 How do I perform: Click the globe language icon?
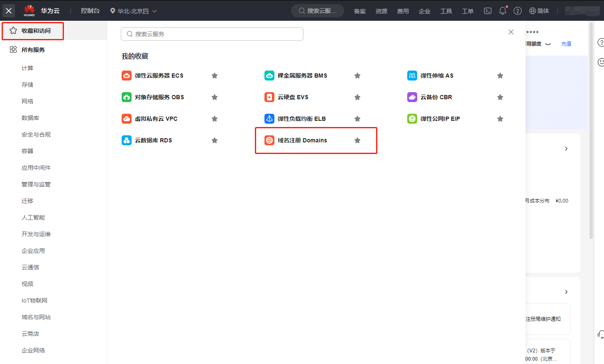(x=533, y=11)
